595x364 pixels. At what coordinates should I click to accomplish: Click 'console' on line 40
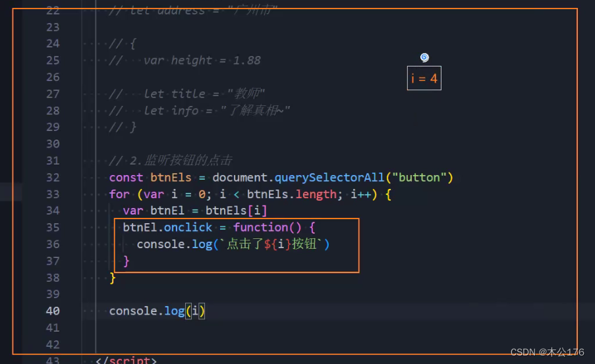pos(133,311)
